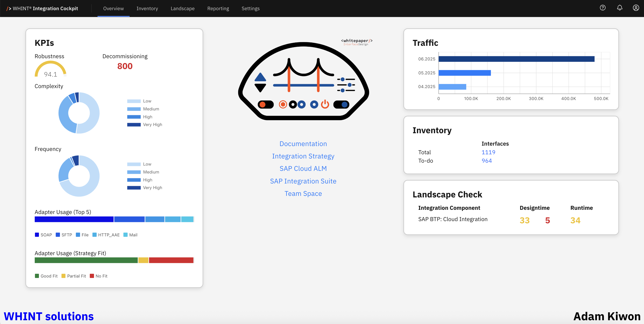Toggle SOAP legend in Adapter Usage

pos(44,235)
